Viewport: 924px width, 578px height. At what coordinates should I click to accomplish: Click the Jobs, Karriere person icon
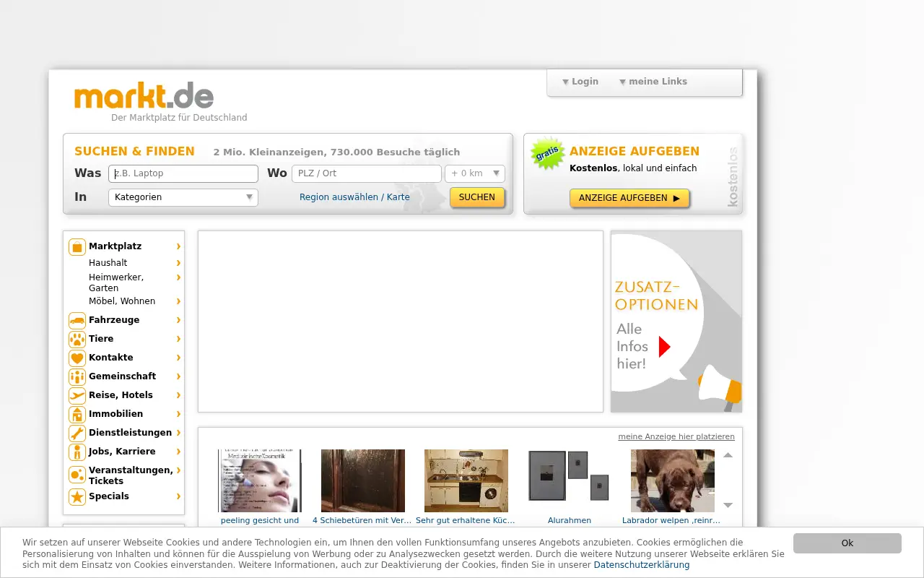point(77,452)
